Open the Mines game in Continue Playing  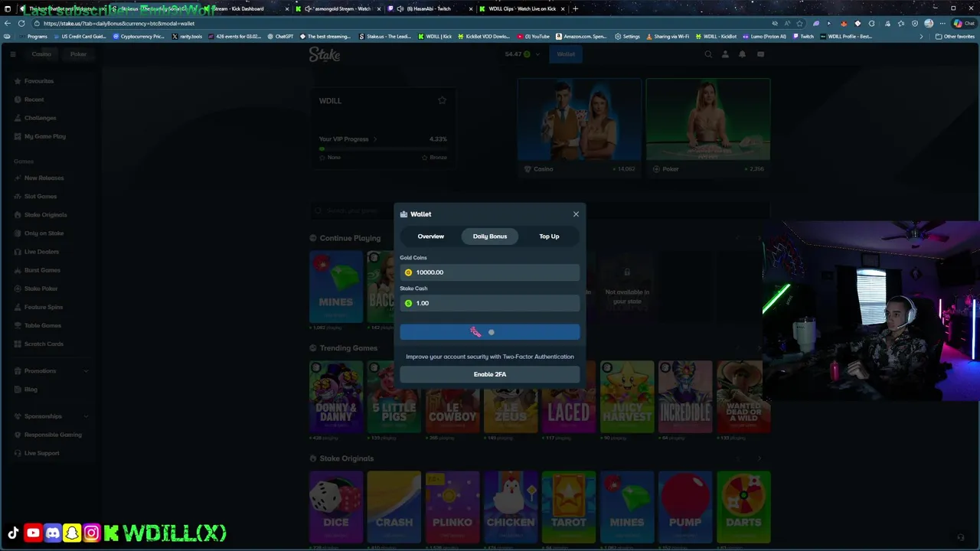click(336, 286)
